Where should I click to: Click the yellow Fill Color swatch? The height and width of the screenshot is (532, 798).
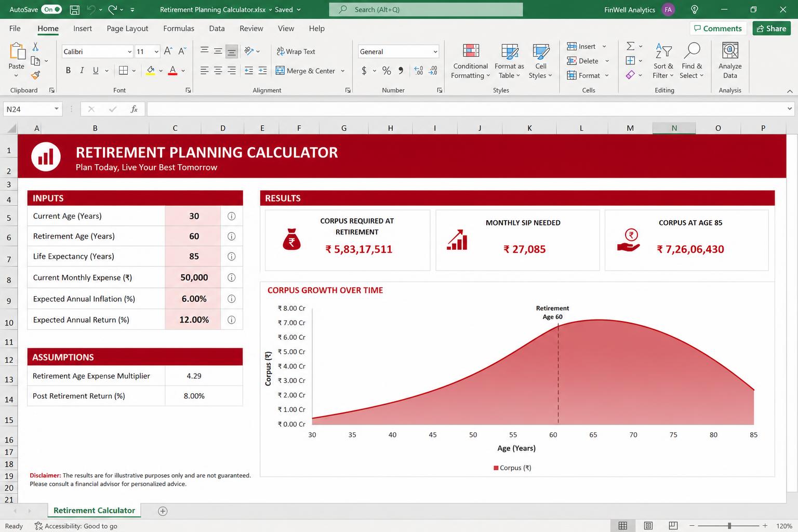[x=151, y=71]
